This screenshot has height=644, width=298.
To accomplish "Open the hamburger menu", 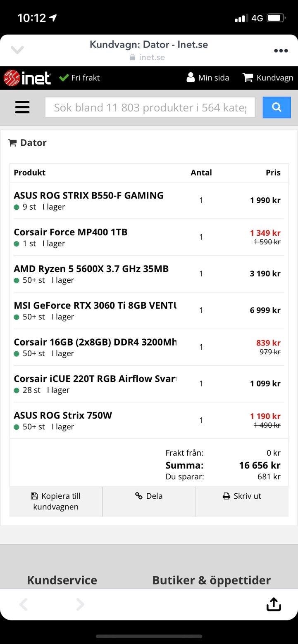I will (22, 107).
